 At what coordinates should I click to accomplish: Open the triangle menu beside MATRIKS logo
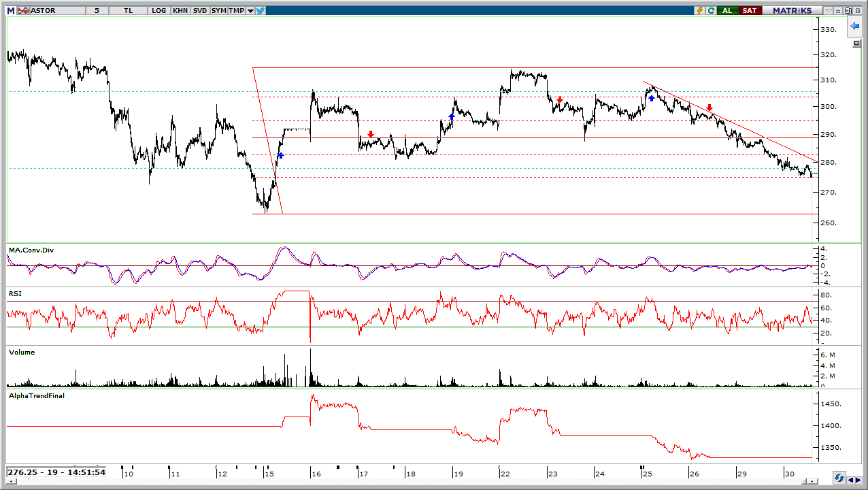click(x=829, y=10)
